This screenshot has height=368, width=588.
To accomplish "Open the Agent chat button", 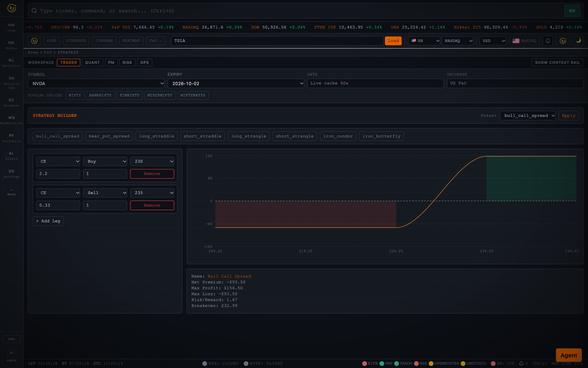I will 569,355.
